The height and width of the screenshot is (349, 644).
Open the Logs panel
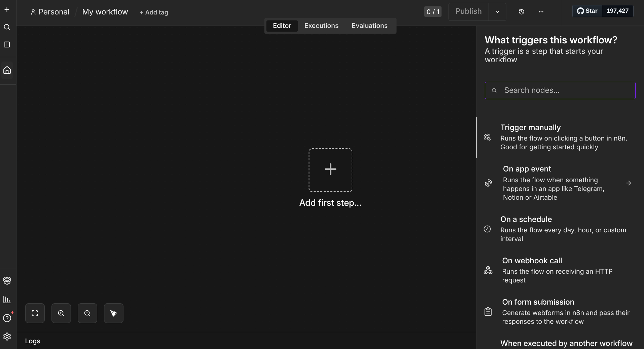click(x=33, y=341)
